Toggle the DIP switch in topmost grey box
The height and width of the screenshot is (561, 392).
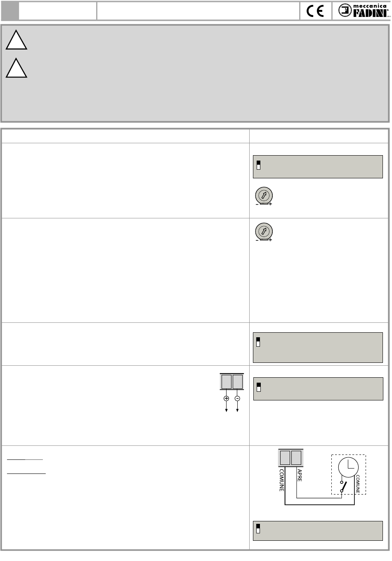[x=259, y=164]
